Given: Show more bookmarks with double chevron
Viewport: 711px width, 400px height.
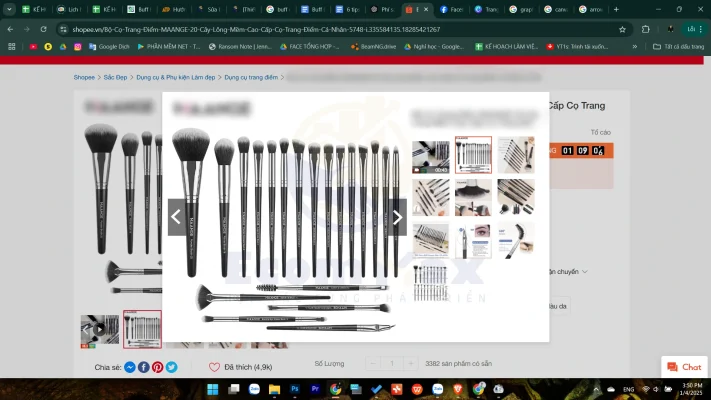Looking at the screenshot, I should click(635, 46).
